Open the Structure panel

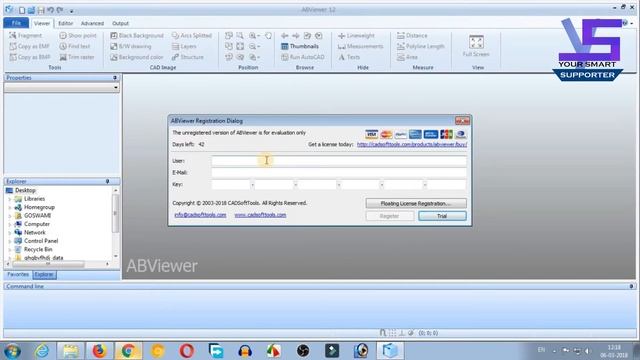(x=187, y=57)
